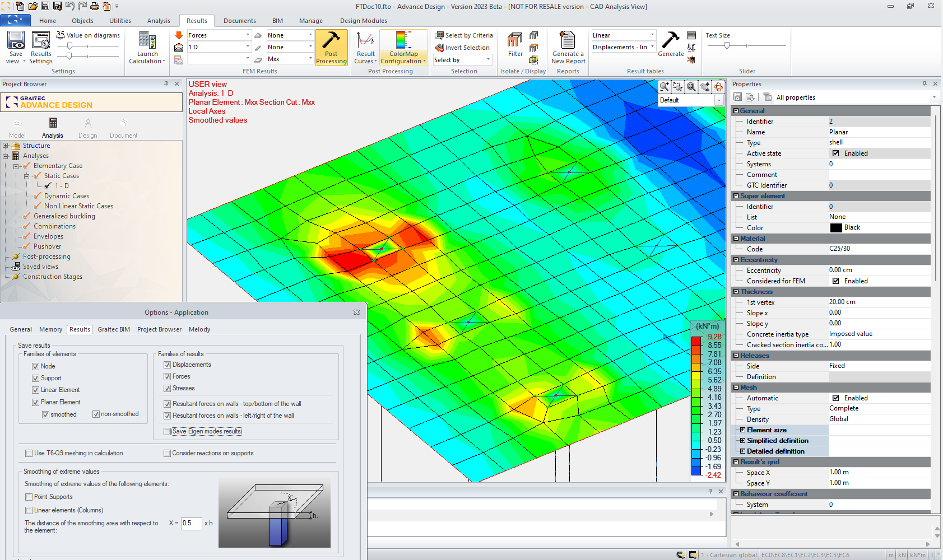This screenshot has width=943, height=560.
Task: Close the Project Browser panel
Action: [177, 84]
